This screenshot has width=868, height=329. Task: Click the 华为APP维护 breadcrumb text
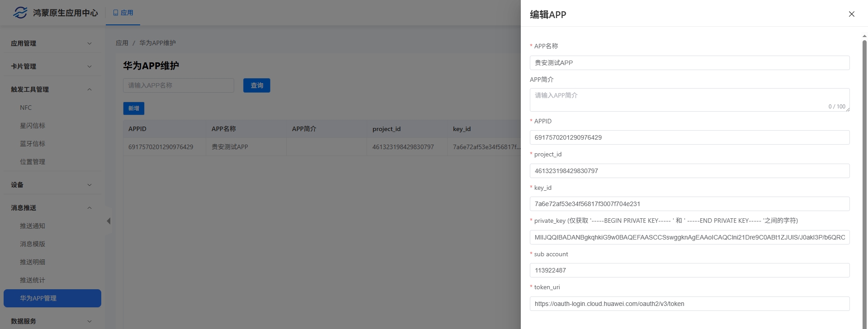157,43
